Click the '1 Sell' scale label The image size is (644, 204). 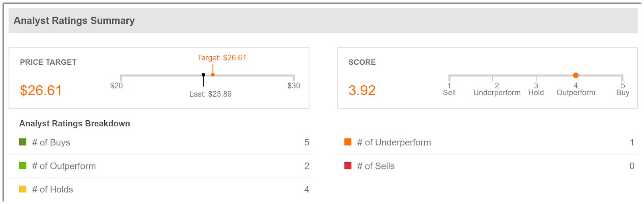click(x=449, y=89)
